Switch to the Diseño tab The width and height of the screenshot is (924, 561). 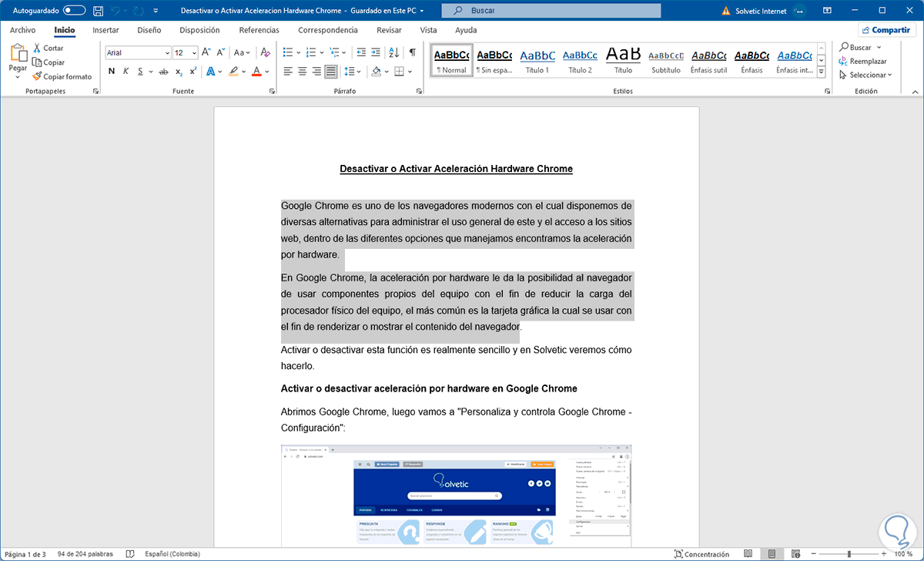click(x=149, y=30)
